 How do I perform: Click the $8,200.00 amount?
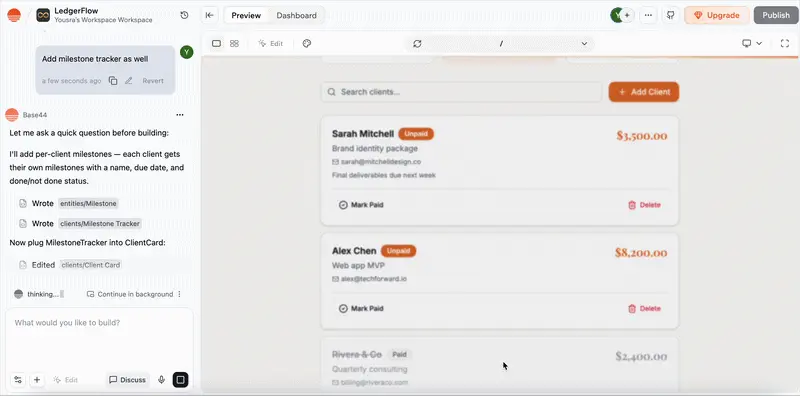click(641, 253)
